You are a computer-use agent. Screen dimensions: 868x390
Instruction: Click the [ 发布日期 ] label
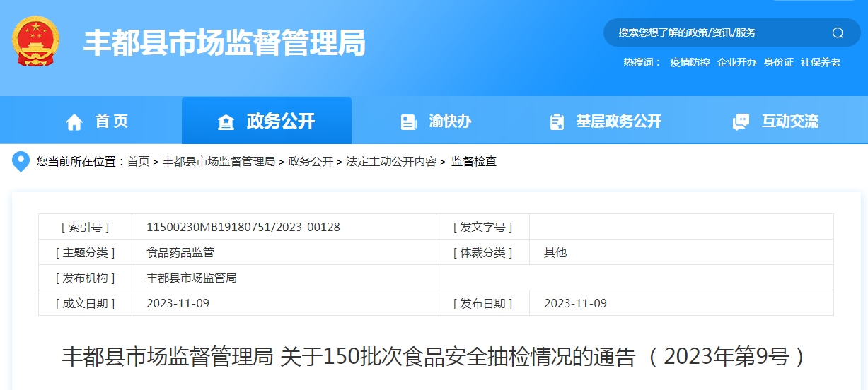pyautogui.click(x=482, y=303)
